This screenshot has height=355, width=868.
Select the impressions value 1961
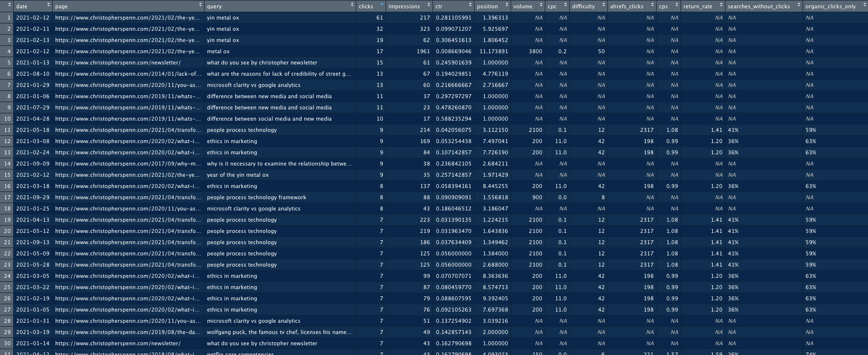pyautogui.click(x=423, y=51)
